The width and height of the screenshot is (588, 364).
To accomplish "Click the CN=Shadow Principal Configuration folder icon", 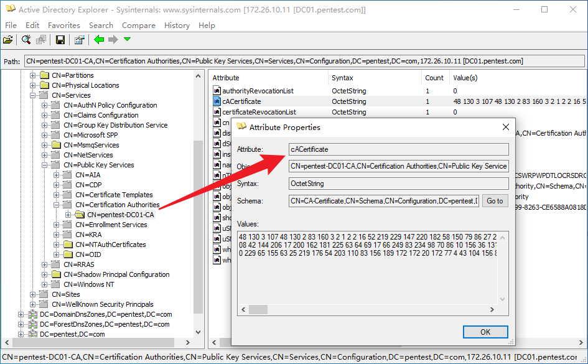I will [x=56, y=274].
